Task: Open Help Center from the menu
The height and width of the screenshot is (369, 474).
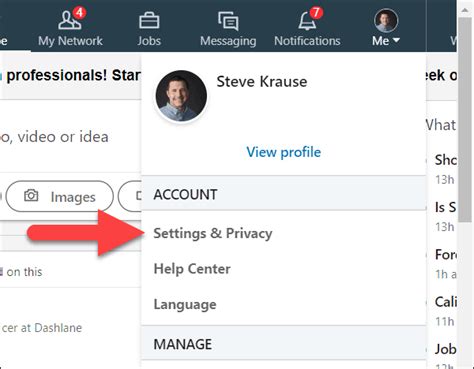Action: (x=192, y=269)
